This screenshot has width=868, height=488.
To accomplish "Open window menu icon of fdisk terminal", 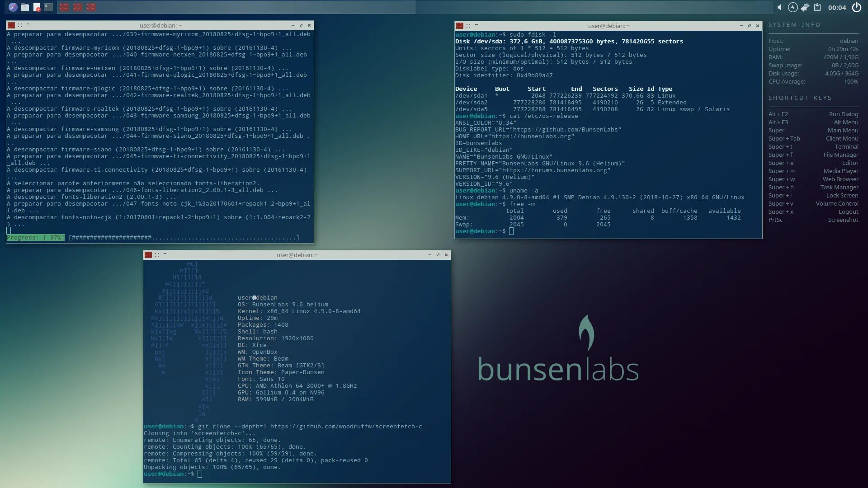I will pos(460,26).
